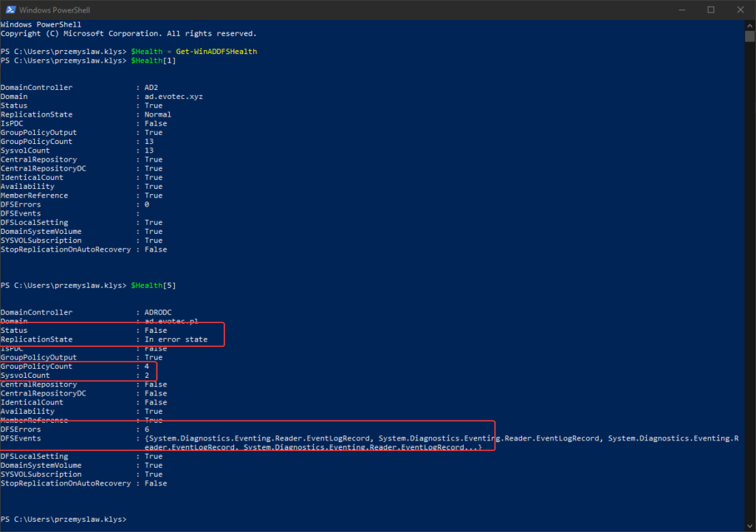The width and height of the screenshot is (756, 532).
Task: Click the Get-WinADDFSHealth command text
Action: (x=218, y=52)
